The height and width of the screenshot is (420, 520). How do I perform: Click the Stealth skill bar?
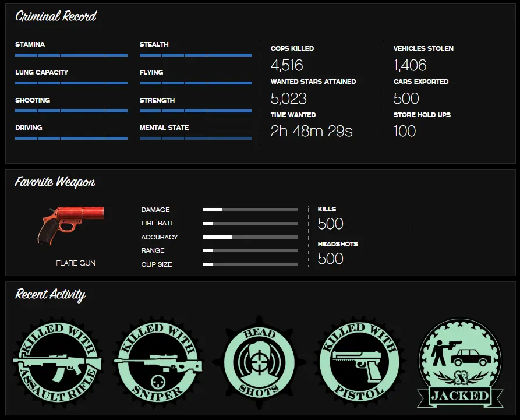coord(196,55)
